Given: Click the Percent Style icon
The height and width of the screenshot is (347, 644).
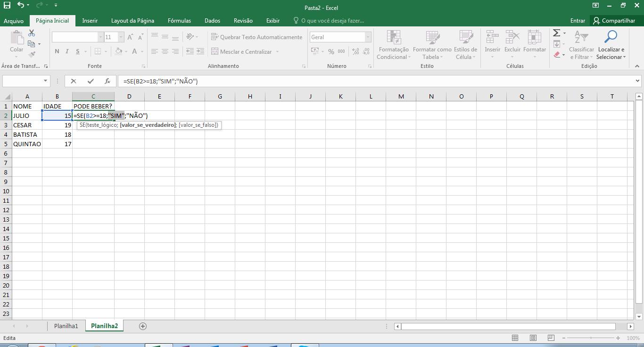Looking at the screenshot, I should pyautogui.click(x=331, y=51).
